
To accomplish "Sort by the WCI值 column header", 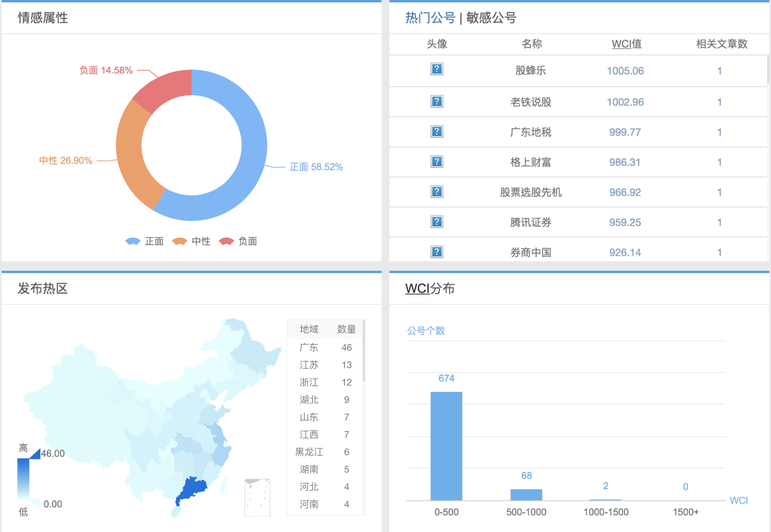I will click(x=626, y=44).
